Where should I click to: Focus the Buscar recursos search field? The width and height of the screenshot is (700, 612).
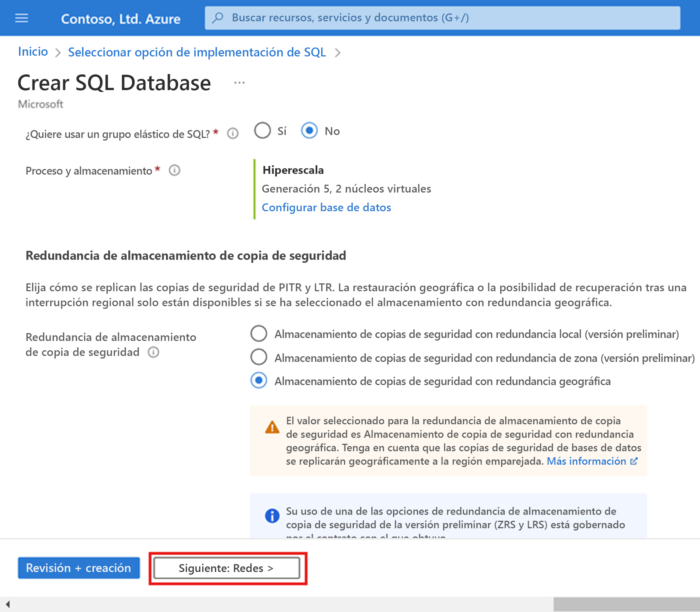[442, 18]
